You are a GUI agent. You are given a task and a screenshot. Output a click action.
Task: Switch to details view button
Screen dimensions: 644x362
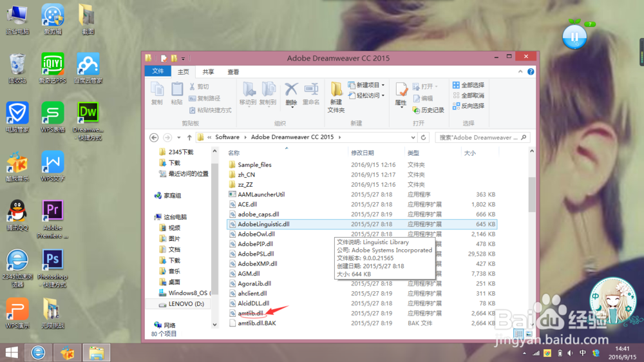coord(518,334)
